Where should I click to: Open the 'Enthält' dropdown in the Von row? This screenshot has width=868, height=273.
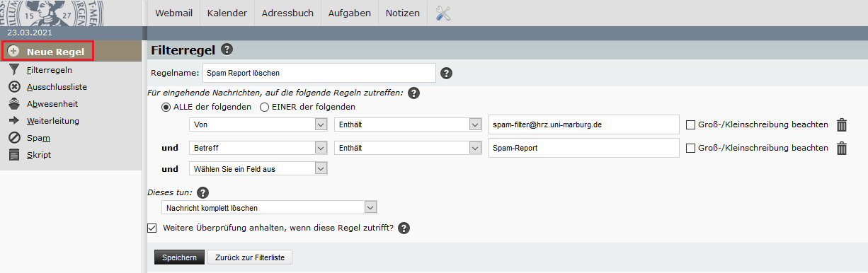pyautogui.click(x=408, y=124)
